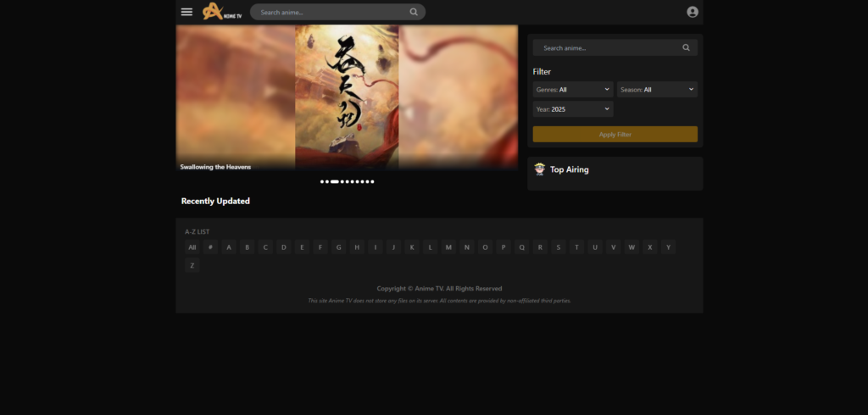The width and height of the screenshot is (868, 415).
Task: Filter A-Z list by letter C
Action: point(265,247)
